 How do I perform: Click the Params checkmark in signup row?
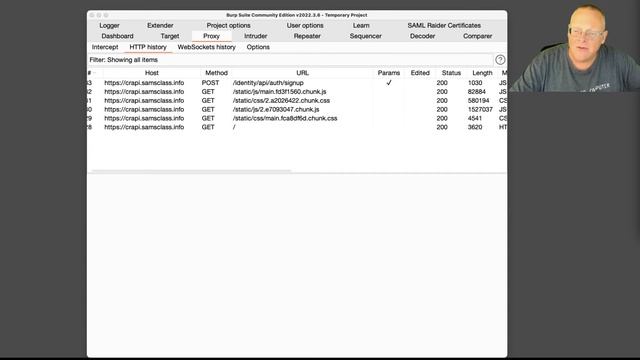point(389,82)
